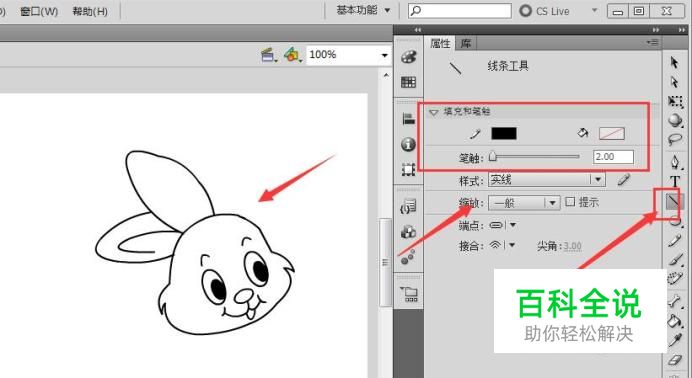
Task: Click the stage scroll up arrow
Action: 386,76
